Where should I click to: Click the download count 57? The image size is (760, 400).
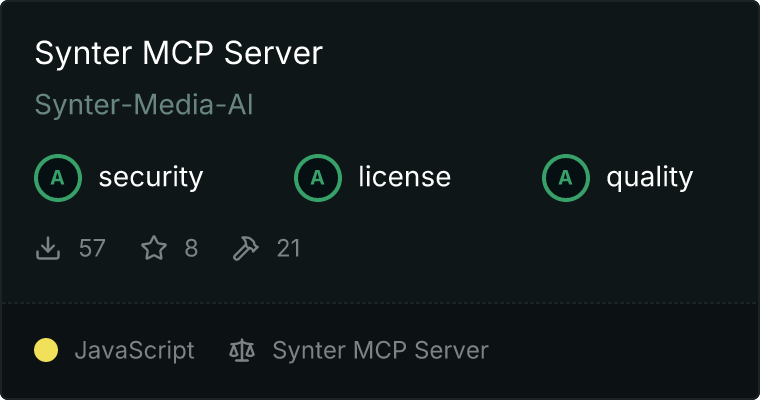coord(92,248)
